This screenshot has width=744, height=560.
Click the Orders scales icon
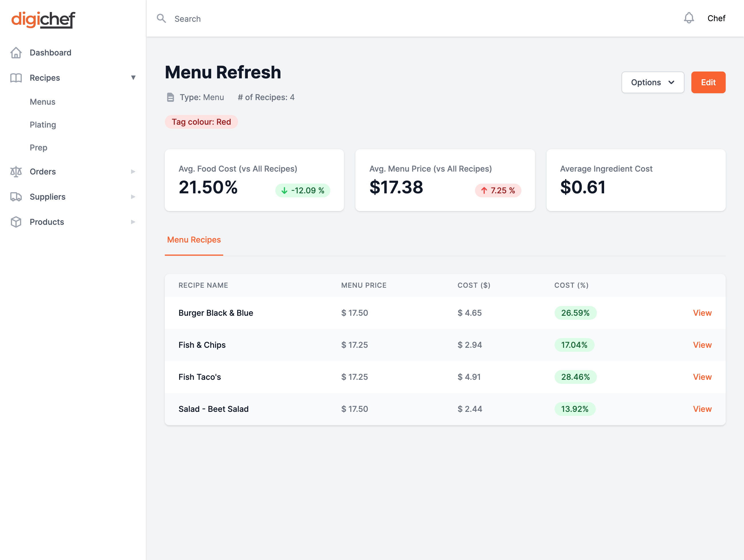(16, 172)
